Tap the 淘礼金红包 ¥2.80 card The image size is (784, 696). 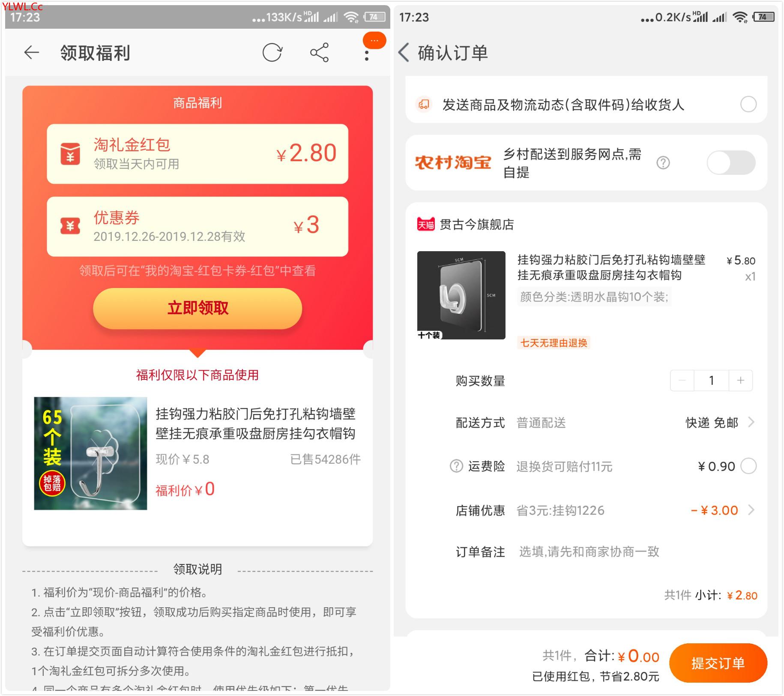click(197, 154)
